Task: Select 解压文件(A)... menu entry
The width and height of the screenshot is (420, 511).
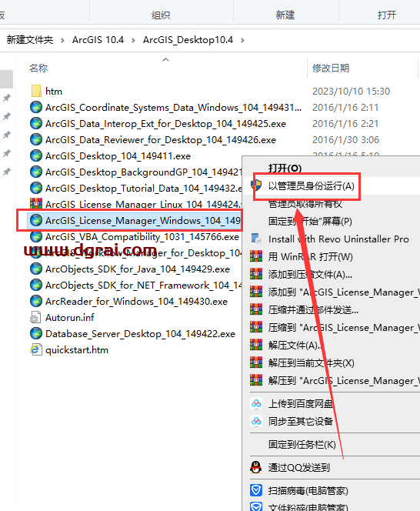Action: 295,345
